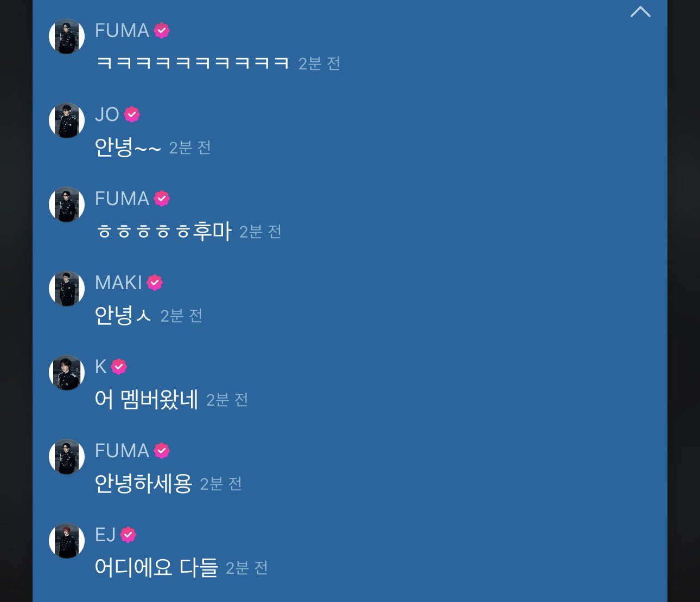Image resolution: width=700 pixels, height=602 pixels.
Task: Collapse the chat with the top chevron arrow
Action: coord(640,12)
